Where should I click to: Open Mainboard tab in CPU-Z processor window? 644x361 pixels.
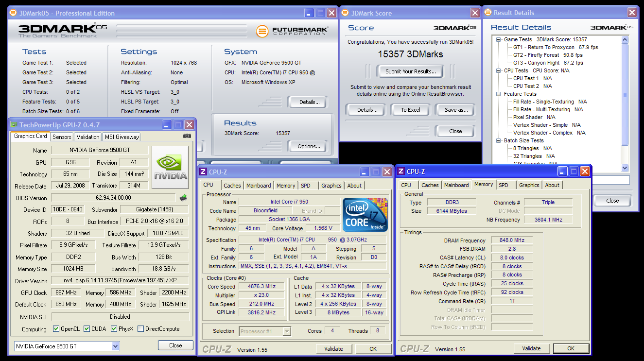259,186
